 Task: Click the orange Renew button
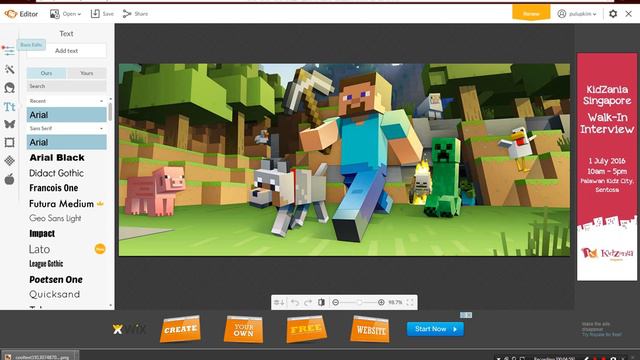coord(531,13)
